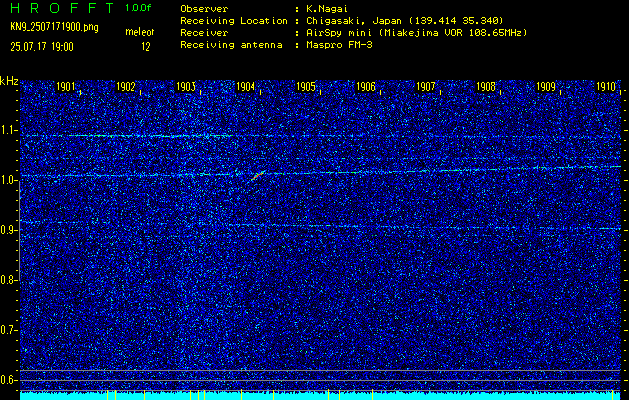Click the 1901 time marker
629x400 pixels.
point(65,87)
